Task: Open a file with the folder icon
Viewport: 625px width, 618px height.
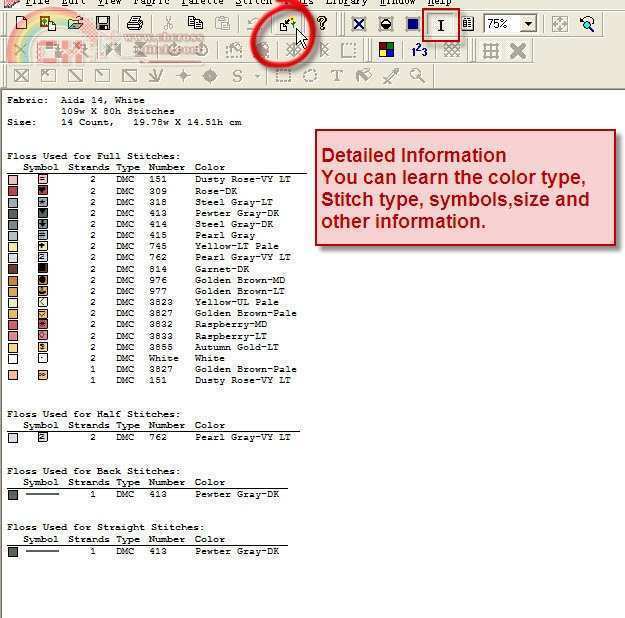Action: click(75, 23)
